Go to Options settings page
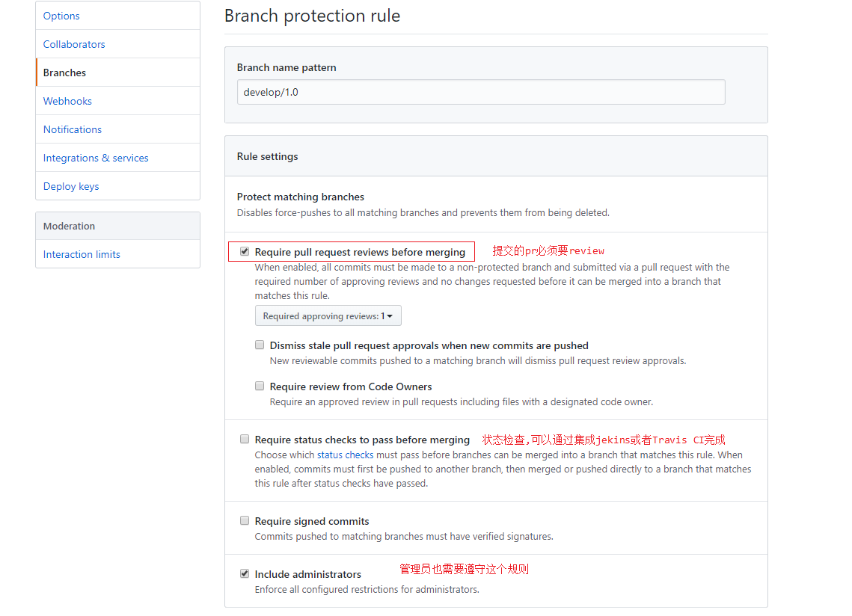Viewport: 852px width, 616px height. click(x=61, y=16)
